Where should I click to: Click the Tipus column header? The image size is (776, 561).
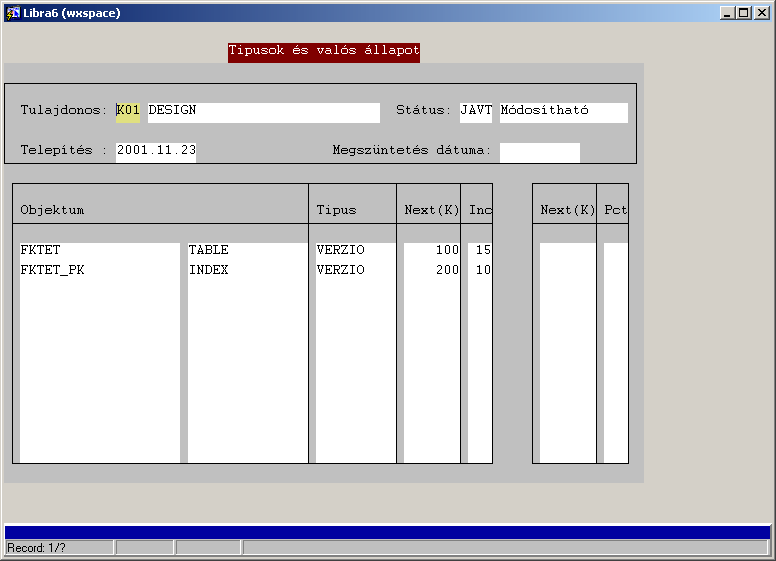pyautogui.click(x=337, y=210)
